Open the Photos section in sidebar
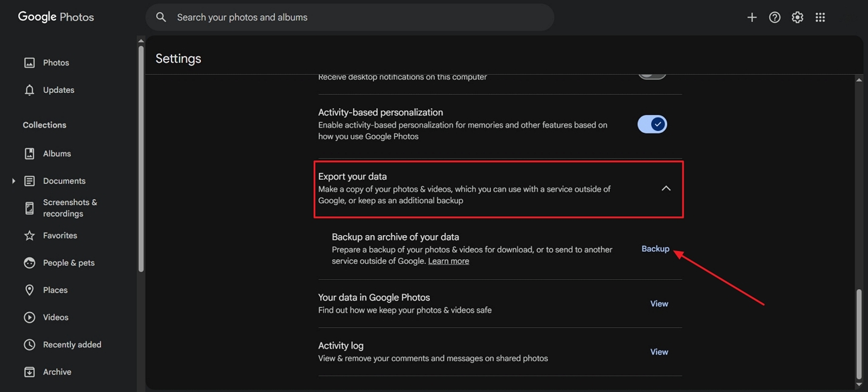Screen dimensions: 868x392 pyautogui.click(x=55, y=62)
